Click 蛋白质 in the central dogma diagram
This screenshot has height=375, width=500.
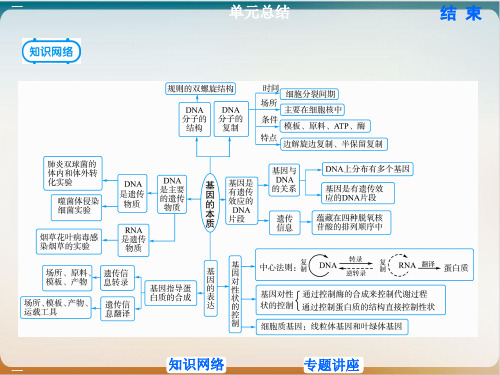tap(456, 268)
